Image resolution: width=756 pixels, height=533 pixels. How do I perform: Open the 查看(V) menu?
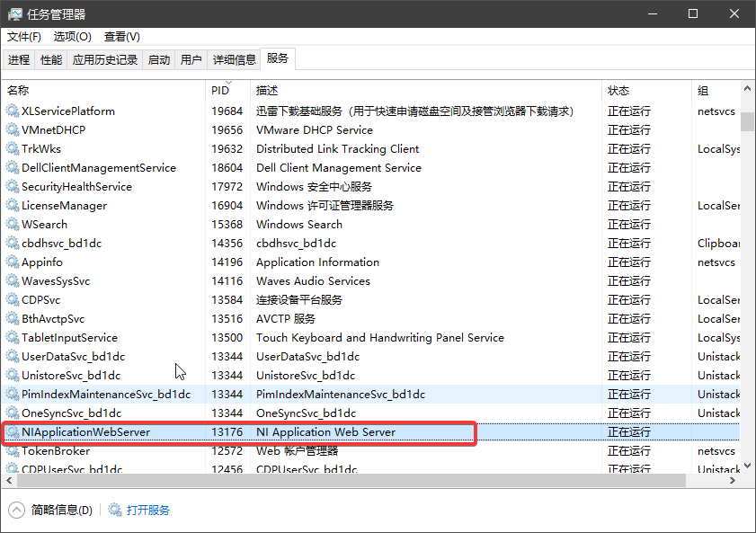[x=122, y=37]
